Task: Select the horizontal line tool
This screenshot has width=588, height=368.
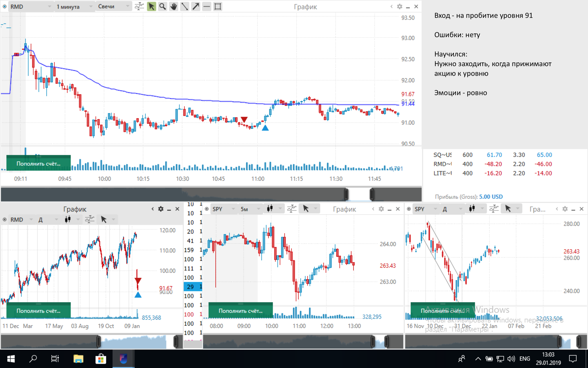Action: coord(207,7)
